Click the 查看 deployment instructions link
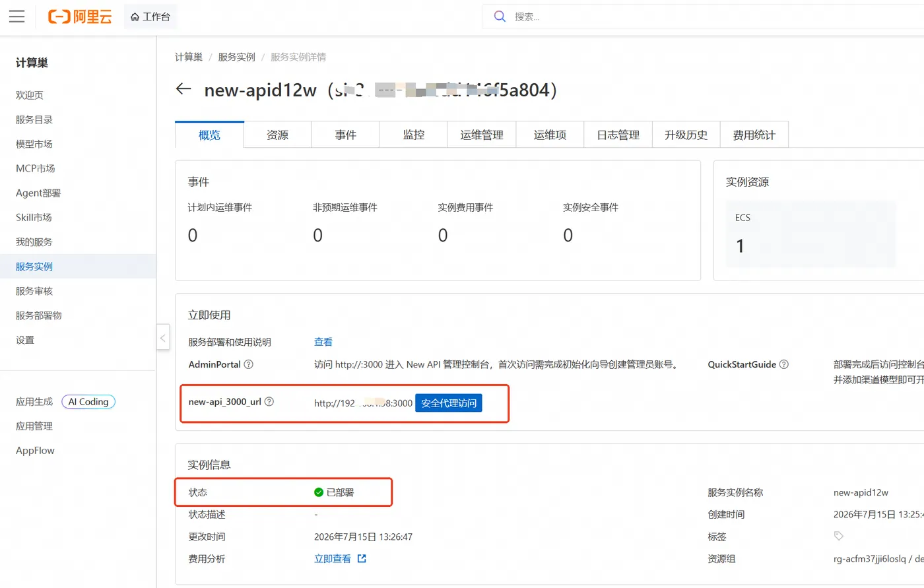 [x=323, y=342]
